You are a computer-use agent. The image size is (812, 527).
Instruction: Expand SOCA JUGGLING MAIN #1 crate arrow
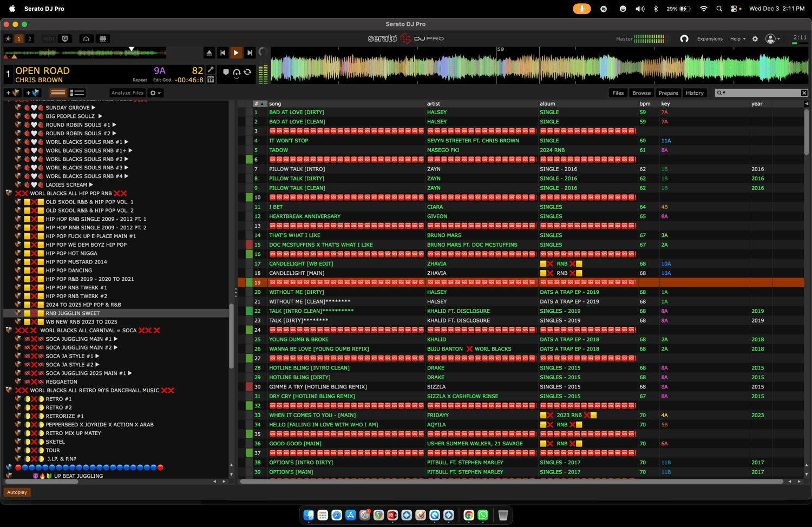116,339
